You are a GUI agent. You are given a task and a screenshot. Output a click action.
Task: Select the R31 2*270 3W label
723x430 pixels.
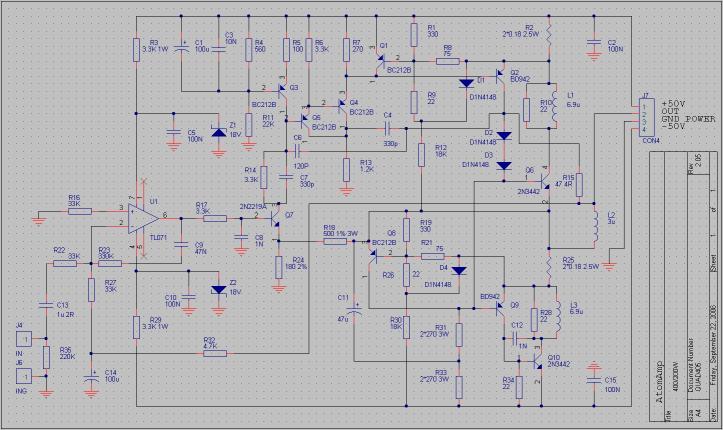click(434, 331)
